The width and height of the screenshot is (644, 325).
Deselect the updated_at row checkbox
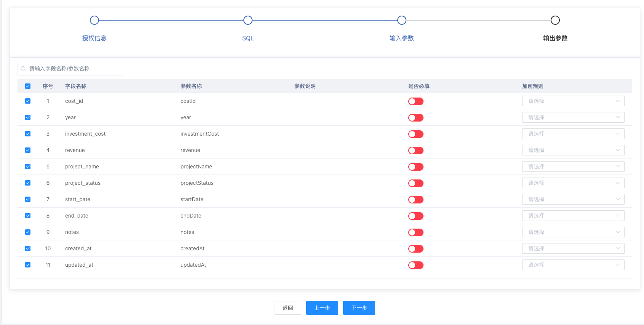point(28,265)
